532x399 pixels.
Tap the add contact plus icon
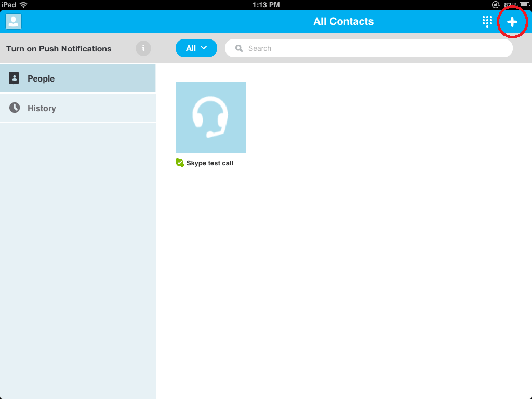[512, 21]
